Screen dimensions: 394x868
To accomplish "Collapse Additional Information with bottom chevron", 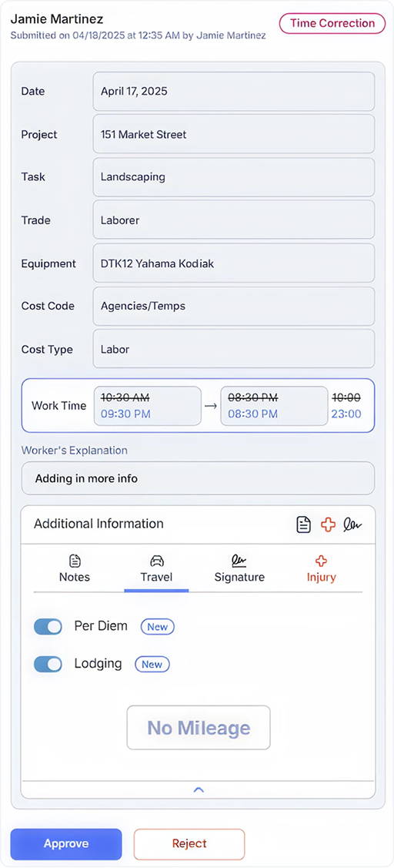I will point(198,790).
